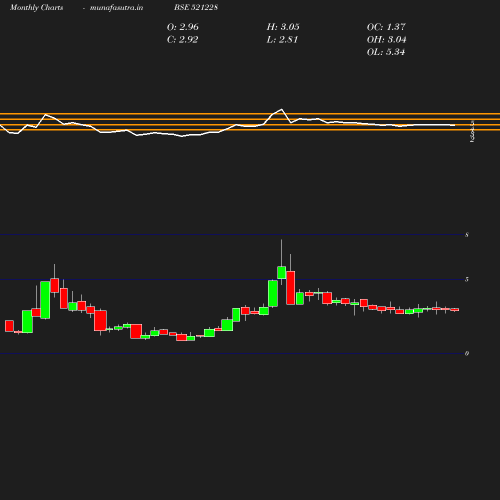The height and width of the screenshot is (500, 500).
Task: Click the price axis label '0'
Action: click(x=467, y=353)
